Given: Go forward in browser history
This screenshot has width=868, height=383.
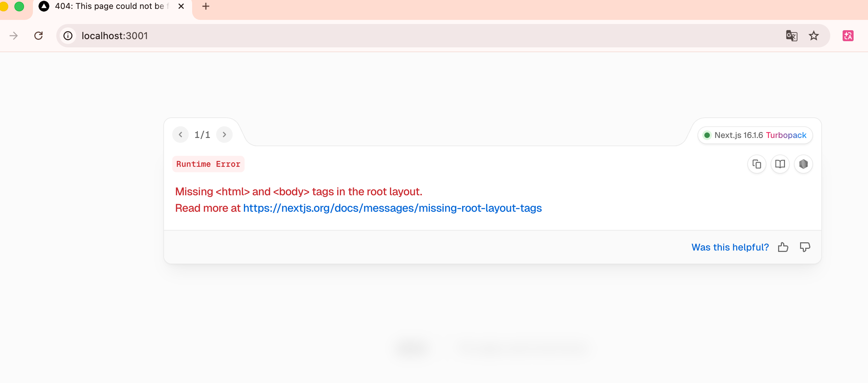Looking at the screenshot, I should pos(14,36).
